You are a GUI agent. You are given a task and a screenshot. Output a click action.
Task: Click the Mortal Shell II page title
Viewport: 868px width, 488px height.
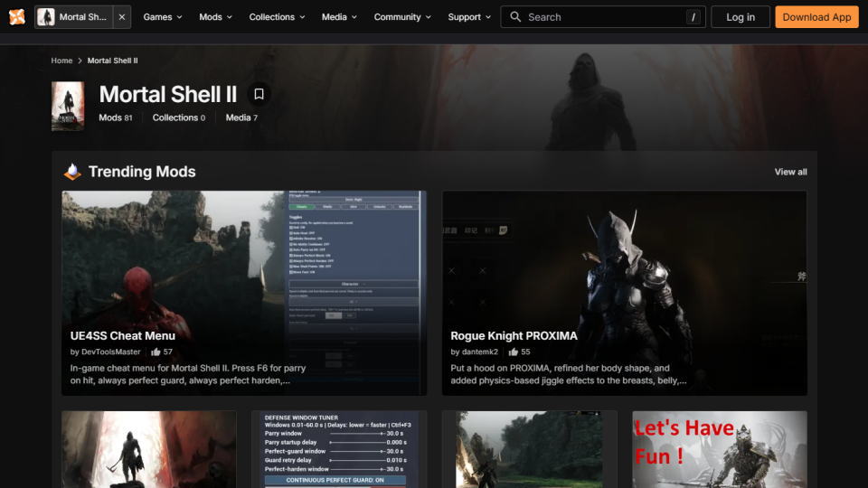tap(168, 94)
